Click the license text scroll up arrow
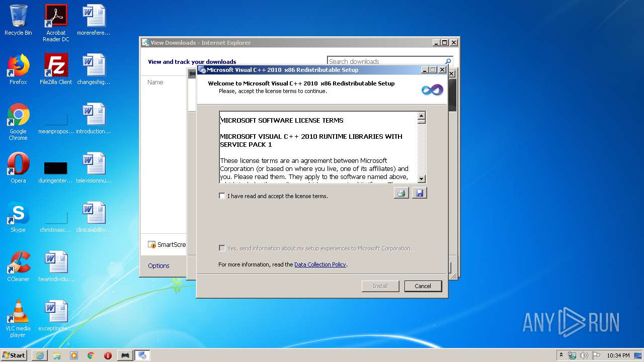 click(422, 116)
